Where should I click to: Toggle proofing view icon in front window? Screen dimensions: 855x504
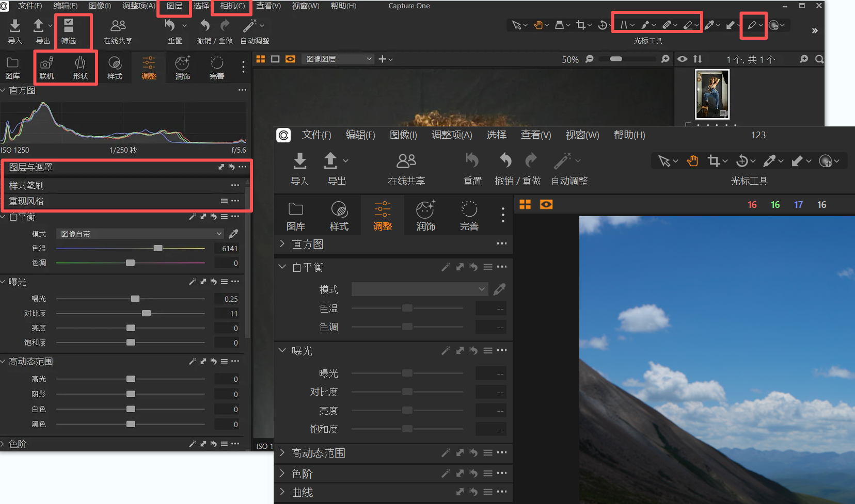coord(546,205)
